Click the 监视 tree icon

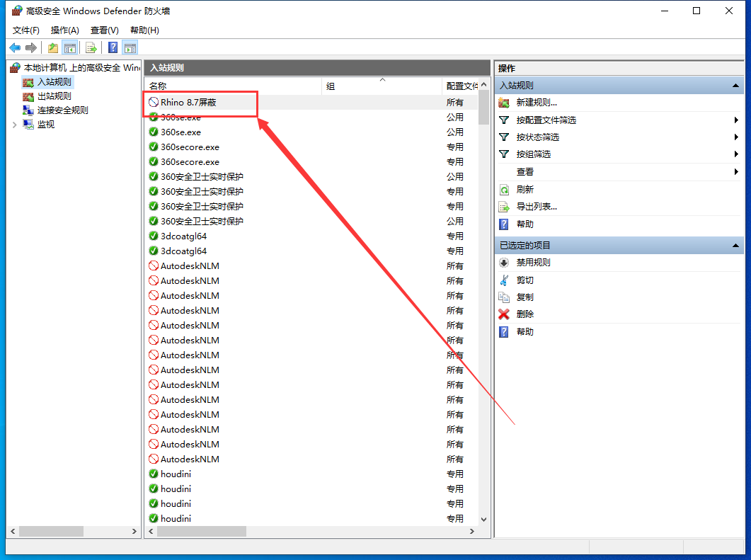click(28, 125)
